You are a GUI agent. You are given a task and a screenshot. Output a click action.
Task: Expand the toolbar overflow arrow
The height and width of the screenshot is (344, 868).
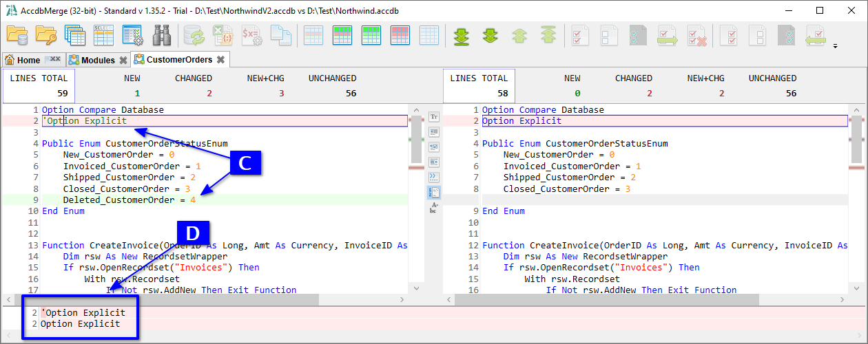tap(836, 47)
